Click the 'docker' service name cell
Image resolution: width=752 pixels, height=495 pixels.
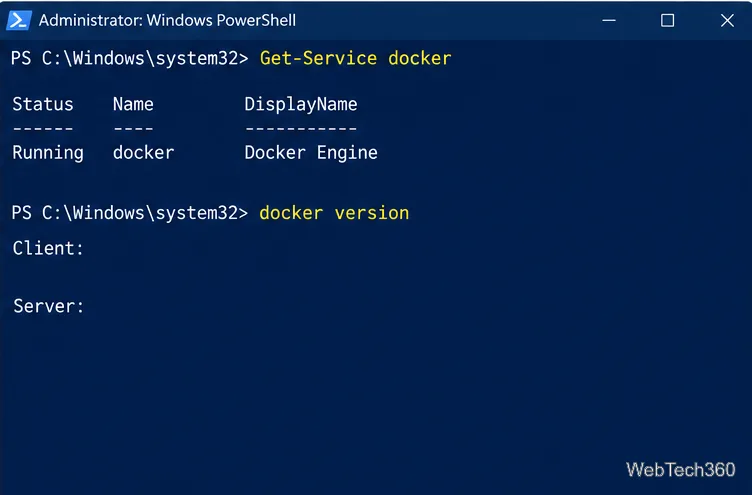(x=143, y=153)
